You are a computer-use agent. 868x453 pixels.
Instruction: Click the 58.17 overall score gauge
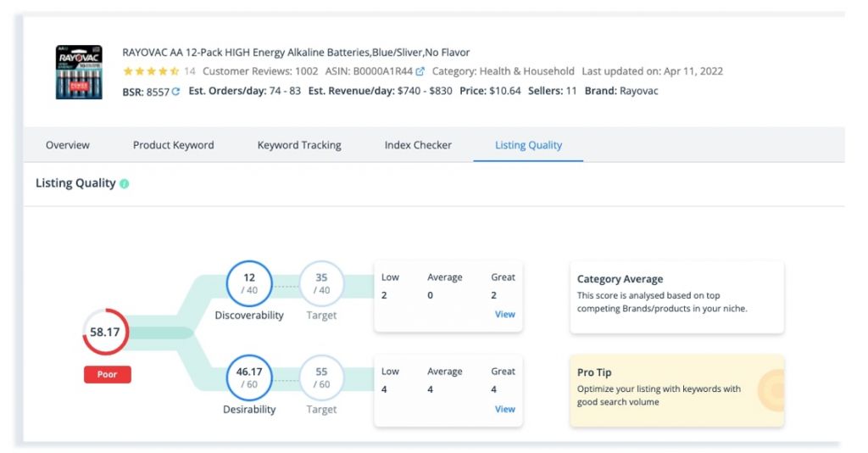point(105,333)
